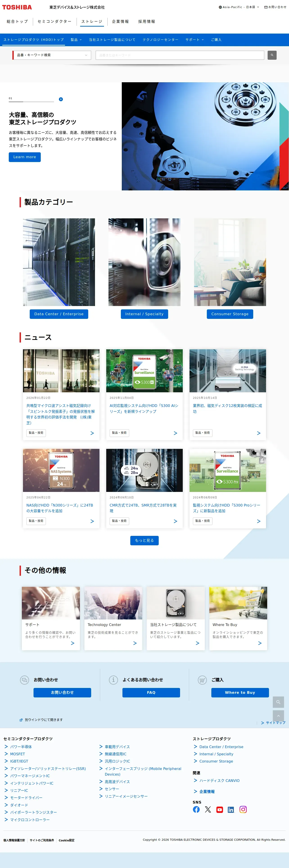Screen dimensions: 289x868
Task: Click the back-to-top arrow button
Action: coord(278,716)
